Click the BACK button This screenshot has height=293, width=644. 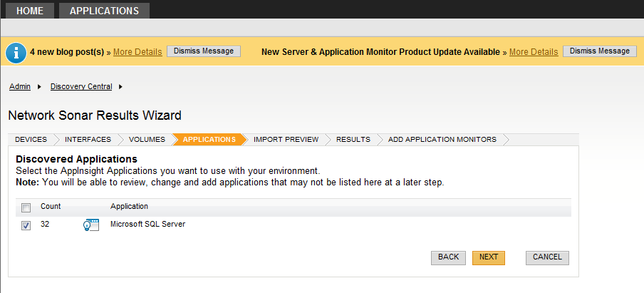click(x=448, y=257)
